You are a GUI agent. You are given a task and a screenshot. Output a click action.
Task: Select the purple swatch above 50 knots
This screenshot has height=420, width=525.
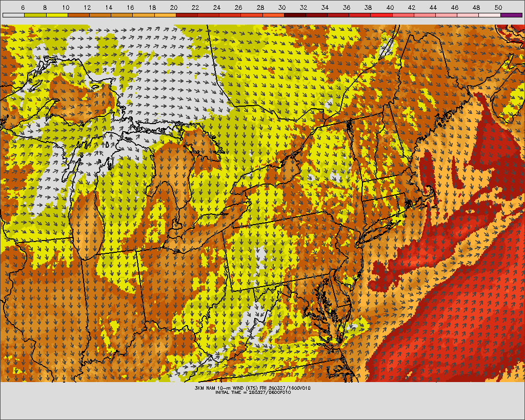[511, 15]
